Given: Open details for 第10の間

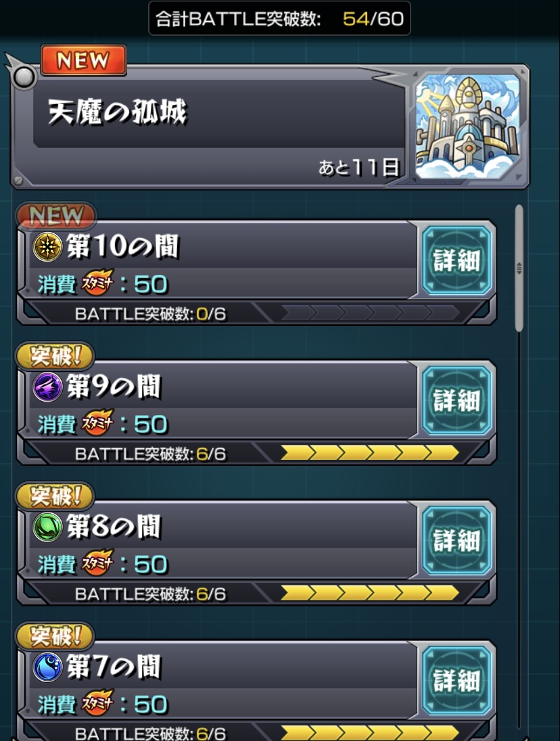Looking at the screenshot, I should [x=457, y=260].
